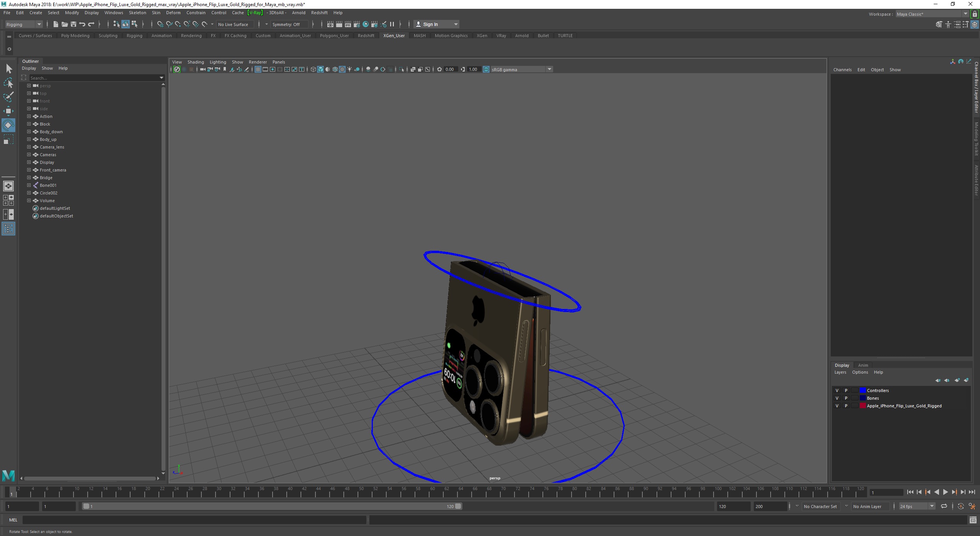
Task: Click the New Scene icon
Action: click(x=56, y=24)
